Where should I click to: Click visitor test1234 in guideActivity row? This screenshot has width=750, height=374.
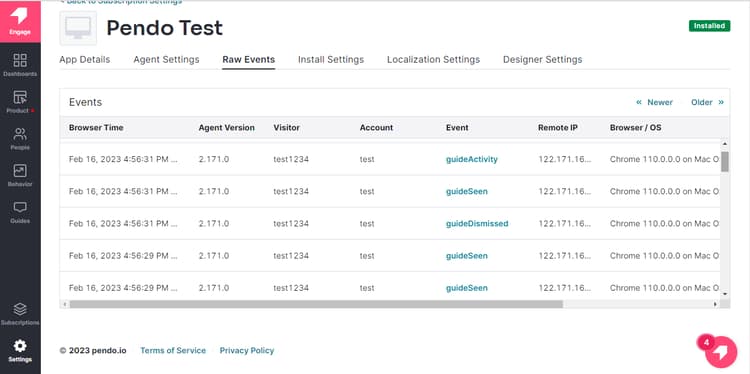(291, 159)
